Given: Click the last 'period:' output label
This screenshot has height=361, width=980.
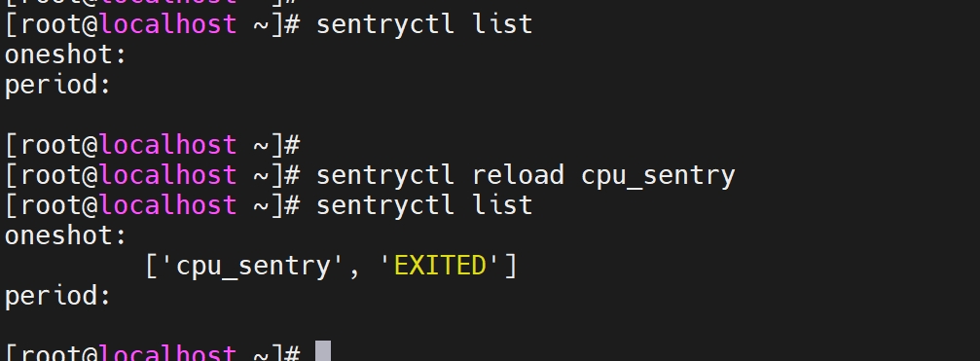Looking at the screenshot, I should [58, 297].
